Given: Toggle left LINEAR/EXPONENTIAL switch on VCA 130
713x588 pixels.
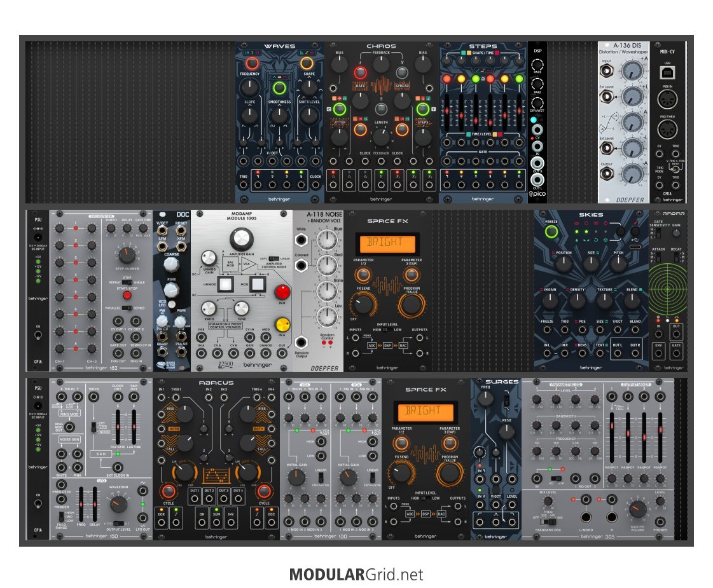Looking at the screenshot, I should (x=321, y=477).
